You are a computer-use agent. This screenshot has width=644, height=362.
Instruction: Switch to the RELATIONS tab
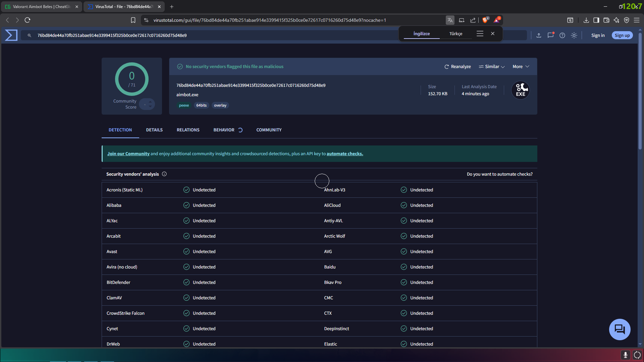[188, 130]
